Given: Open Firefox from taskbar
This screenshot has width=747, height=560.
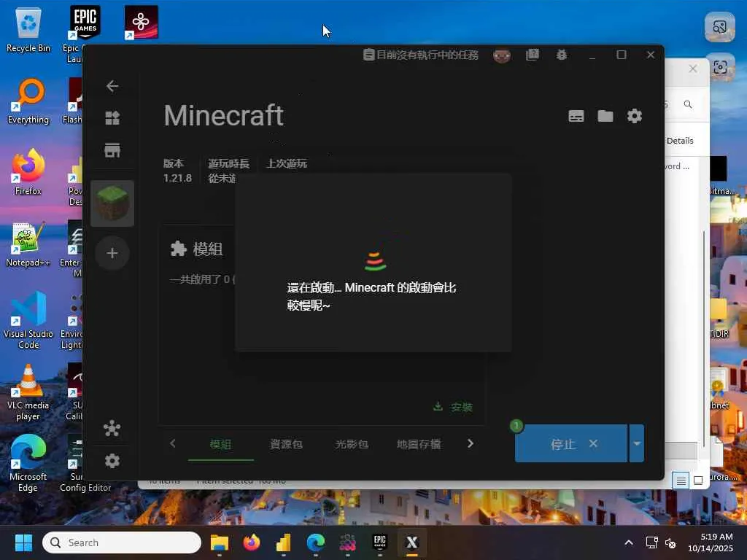Looking at the screenshot, I should 252,542.
